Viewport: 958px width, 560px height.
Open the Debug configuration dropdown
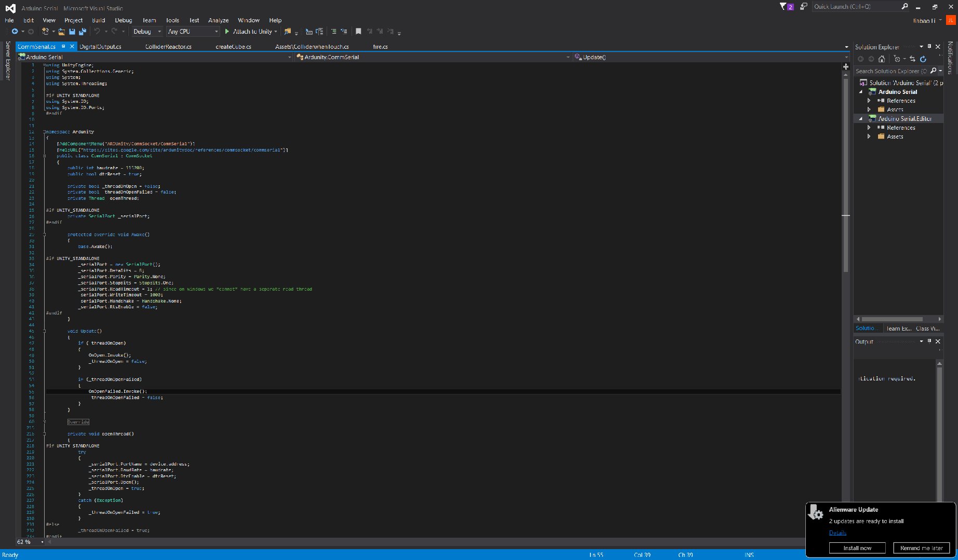(x=147, y=32)
